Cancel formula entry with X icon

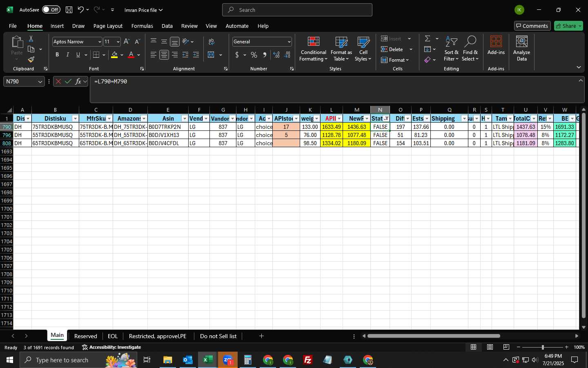pyautogui.click(x=58, y=81)
